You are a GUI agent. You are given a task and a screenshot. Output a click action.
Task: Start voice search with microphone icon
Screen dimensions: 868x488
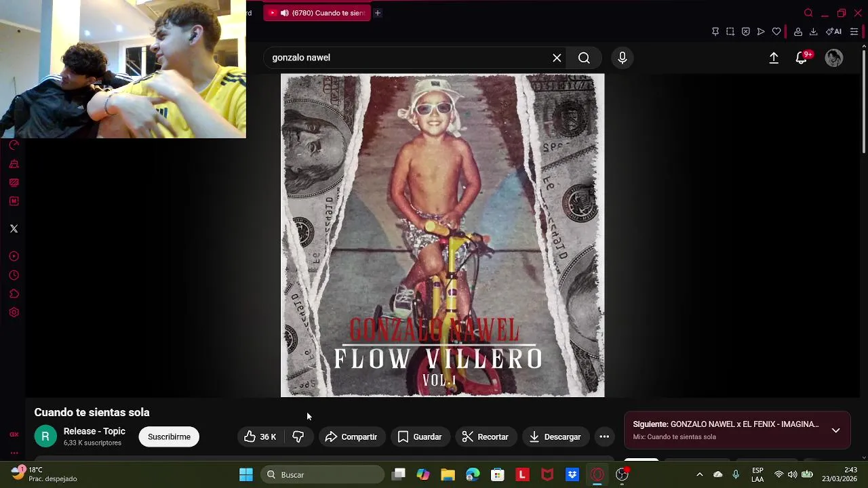coord(622,58)
